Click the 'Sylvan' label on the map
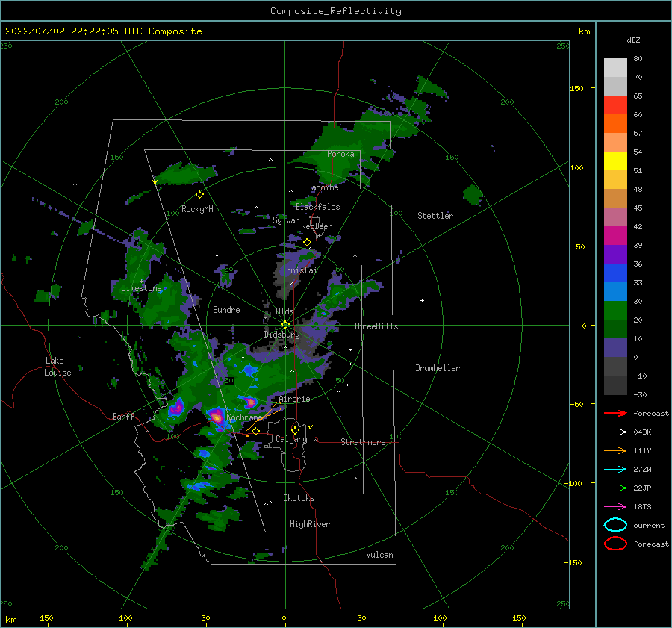 pos(286,220)
